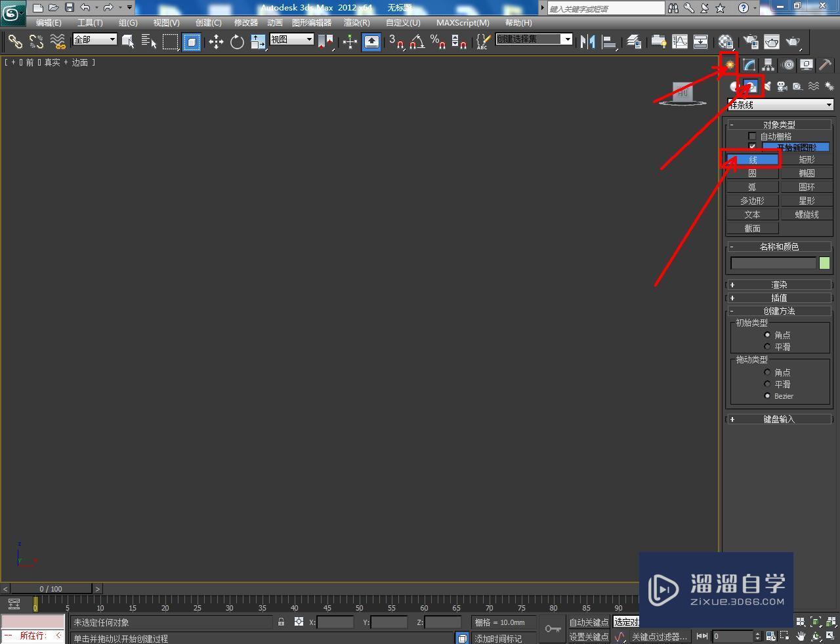Screen dimensions: 840x644
Task: Select the Link tool in main toolbar
Action: pyautogui.click(x=14, y=42)
